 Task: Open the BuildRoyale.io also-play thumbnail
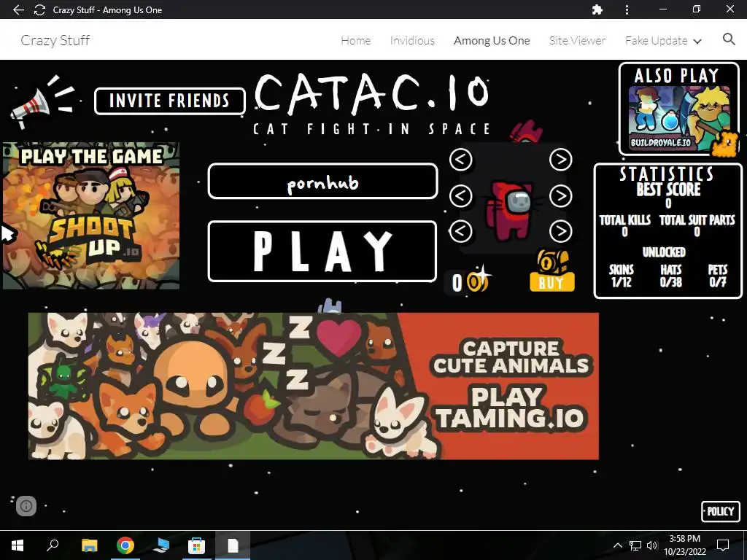679,118
